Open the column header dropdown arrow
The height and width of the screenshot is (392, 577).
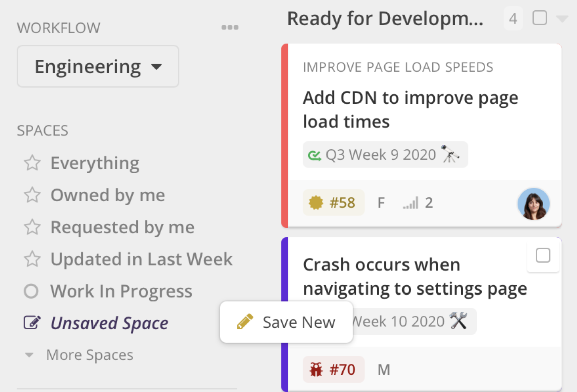(x=562, y=18)
